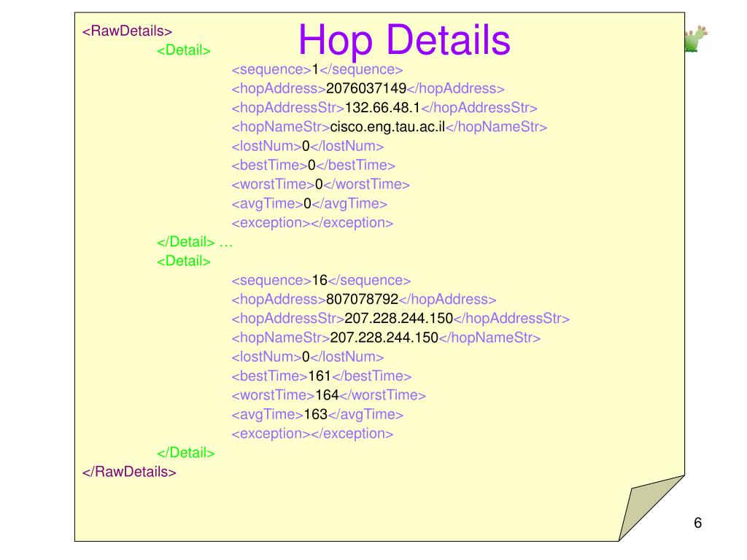Click the bestTime 0 line

click(x=314, y=166)
